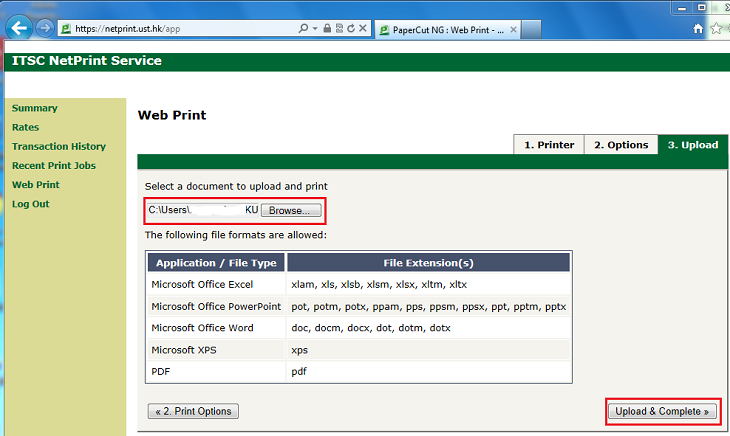Open the Transaction History sidebar link

pyautogui.click(x=58, y=147)
